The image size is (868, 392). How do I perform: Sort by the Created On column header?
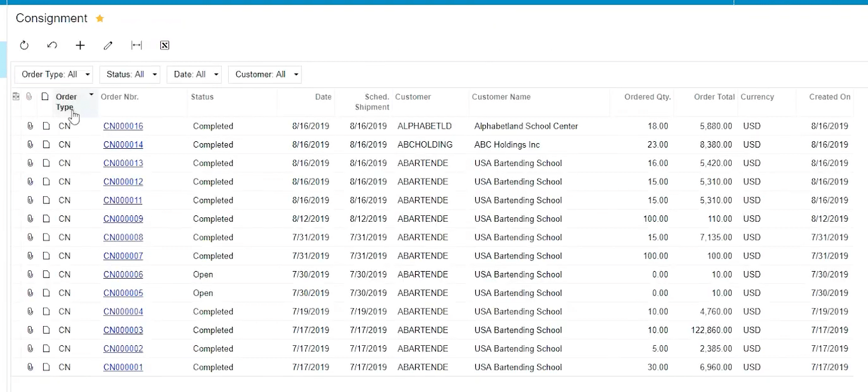coord(829,97)
